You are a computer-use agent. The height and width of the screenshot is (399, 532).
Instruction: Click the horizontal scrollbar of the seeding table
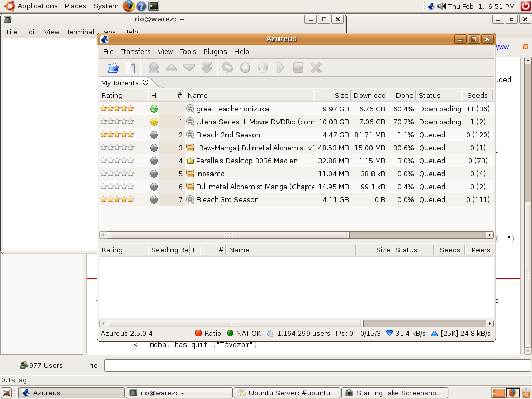click(x=297, y=323)
